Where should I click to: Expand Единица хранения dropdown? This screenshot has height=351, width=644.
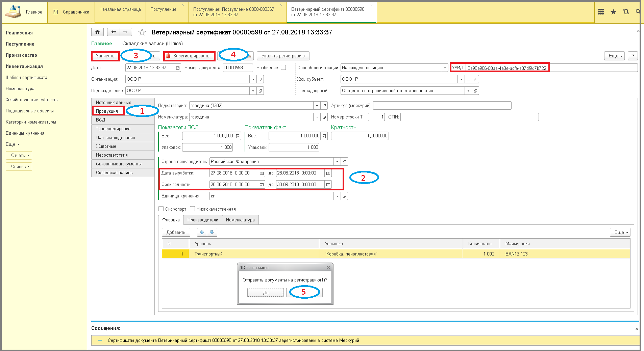[337, 196]
